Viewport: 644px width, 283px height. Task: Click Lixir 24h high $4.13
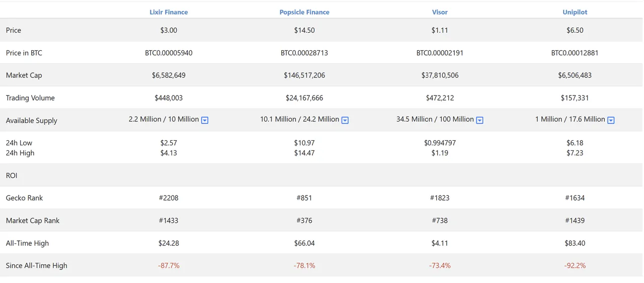169,153
